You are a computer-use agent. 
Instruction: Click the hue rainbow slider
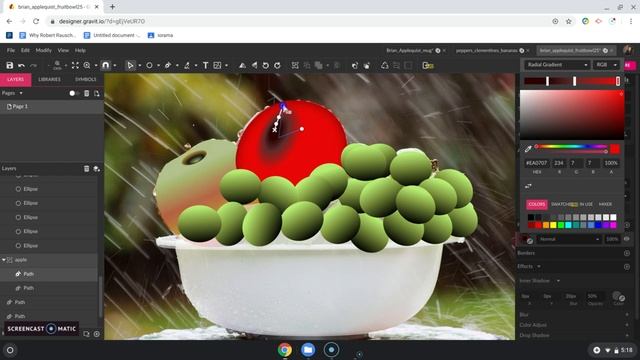click(571, 147)
